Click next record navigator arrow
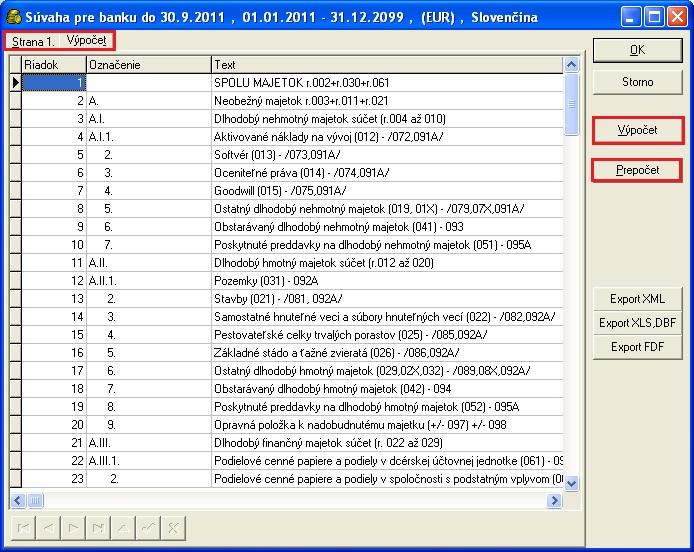Image resolution: width=694 pixels, height=552 pixels. coord(72,527)
